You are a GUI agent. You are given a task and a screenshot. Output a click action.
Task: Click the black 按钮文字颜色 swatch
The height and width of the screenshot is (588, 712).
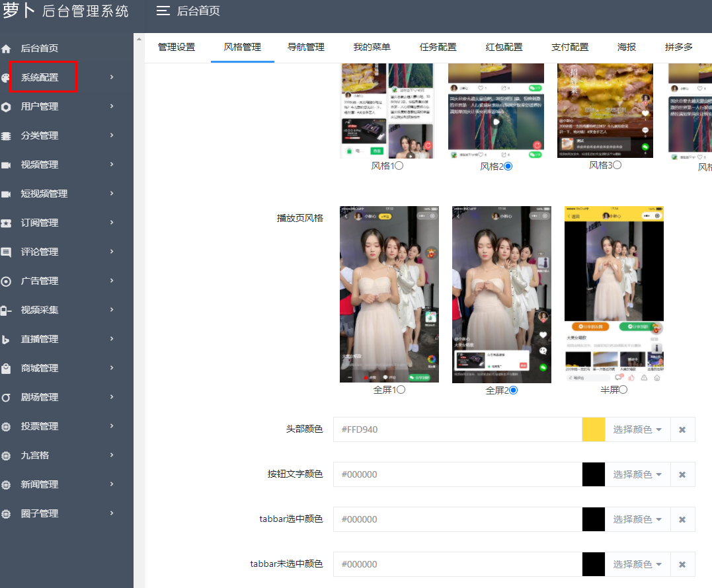pos(594,474)
